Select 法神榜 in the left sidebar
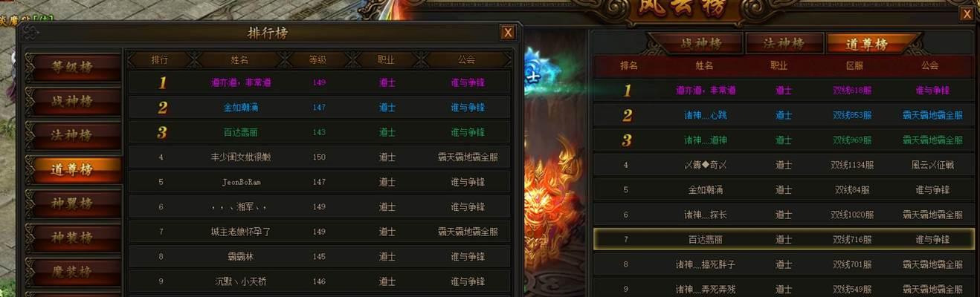 tap(74, 136)
